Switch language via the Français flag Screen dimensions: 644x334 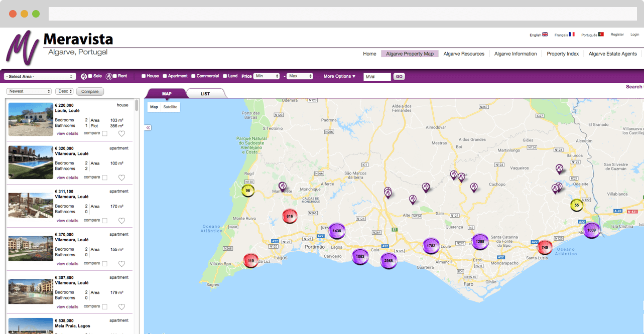pyautogui.click(x=572, y=35)
